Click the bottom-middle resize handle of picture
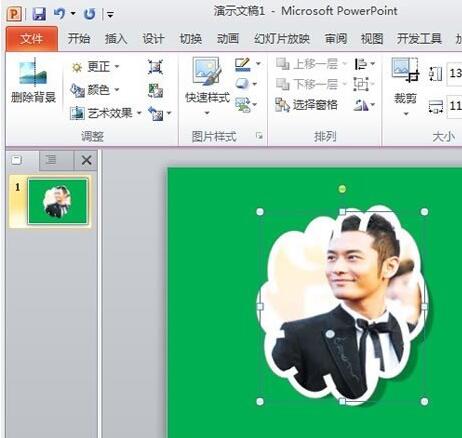 pyautogui.click(x=342, y=402)
